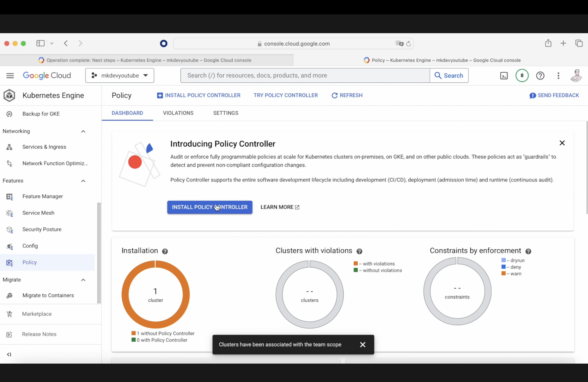
Task: Collapse the Migrate section
Action: [83, 280]
